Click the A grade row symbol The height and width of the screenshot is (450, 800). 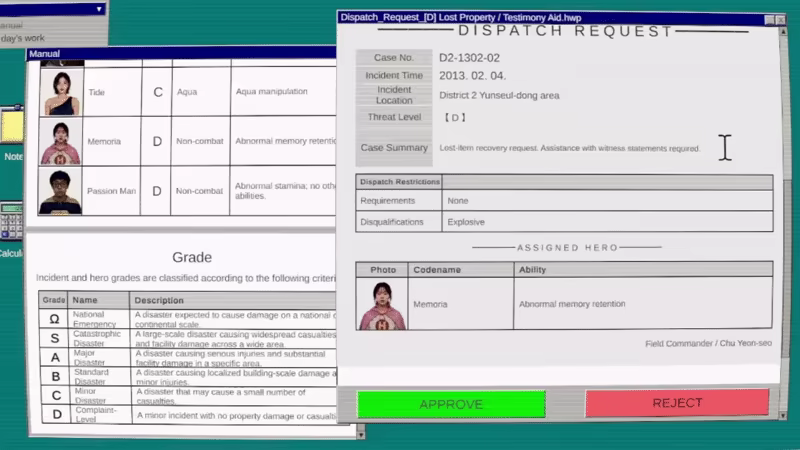click(x=55, y=357)
